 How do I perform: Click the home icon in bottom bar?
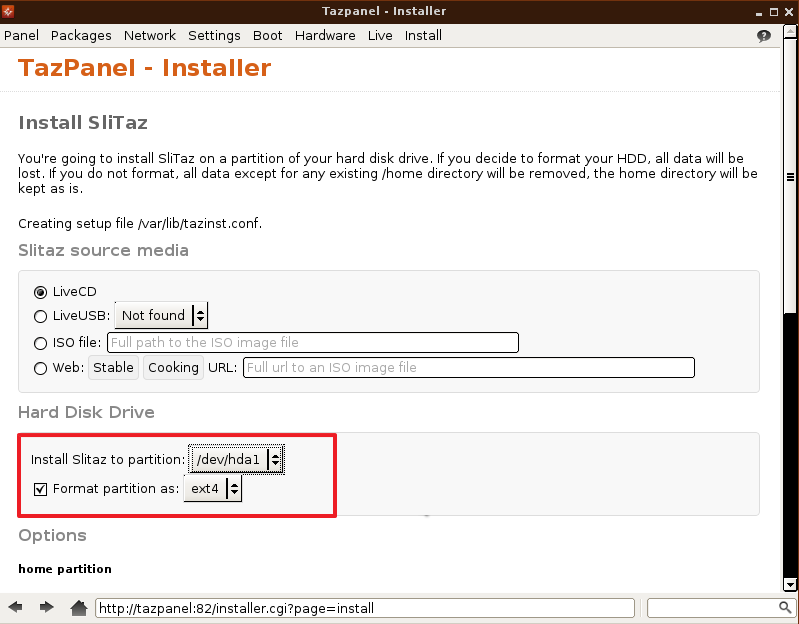[78, 607]
